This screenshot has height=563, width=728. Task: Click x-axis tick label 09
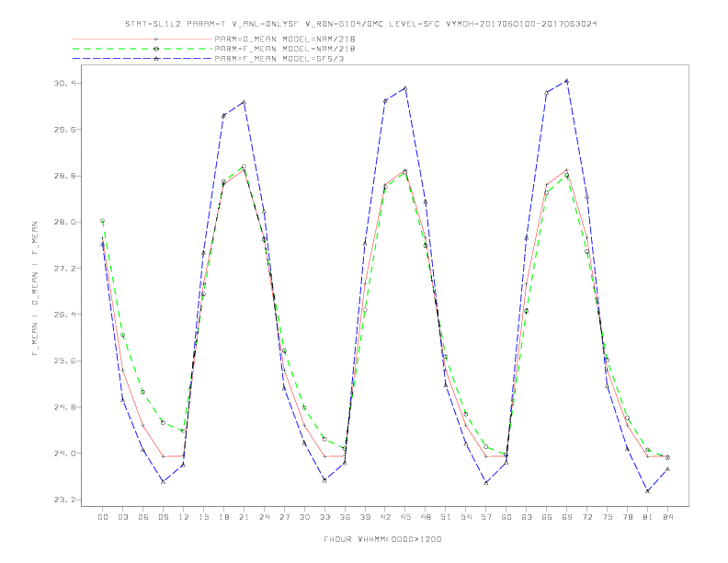tap(164, 517)
